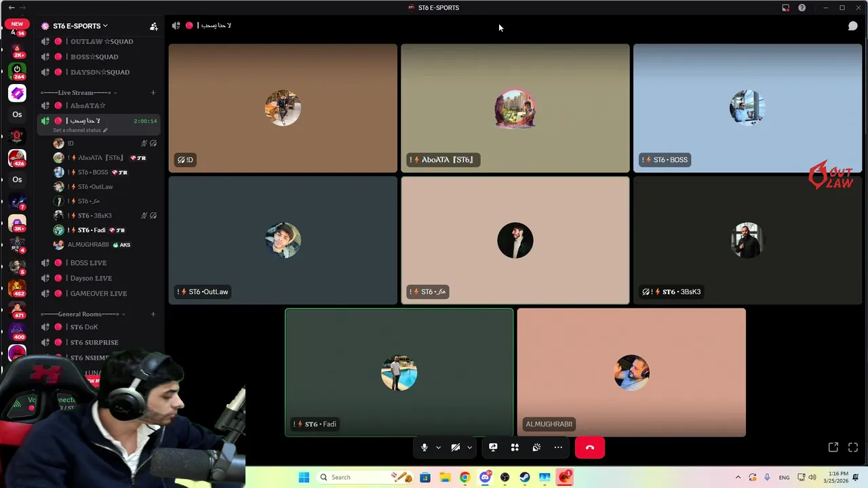Open the inbox icon in title bar
Screen dimensions: 868x488
pos(785,7)
